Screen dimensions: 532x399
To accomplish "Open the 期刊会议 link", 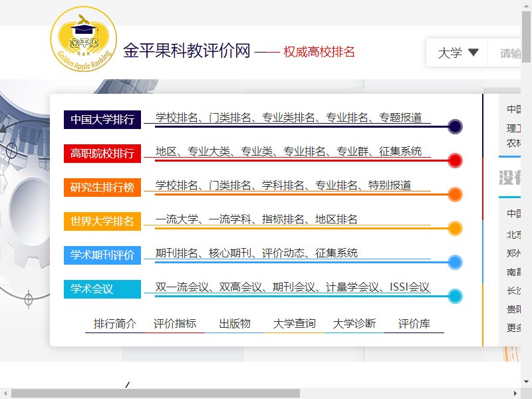I will 294,287.
